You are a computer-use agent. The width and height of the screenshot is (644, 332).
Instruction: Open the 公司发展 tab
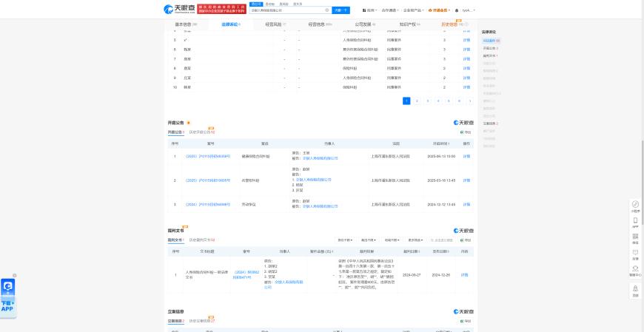tap(365, 24)
